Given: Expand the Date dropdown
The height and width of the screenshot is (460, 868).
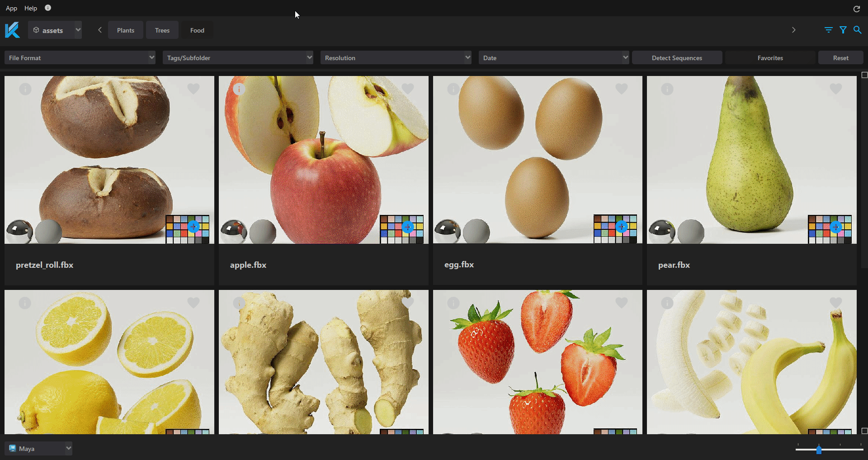Looking at the screenshot, I should (554, 58).
